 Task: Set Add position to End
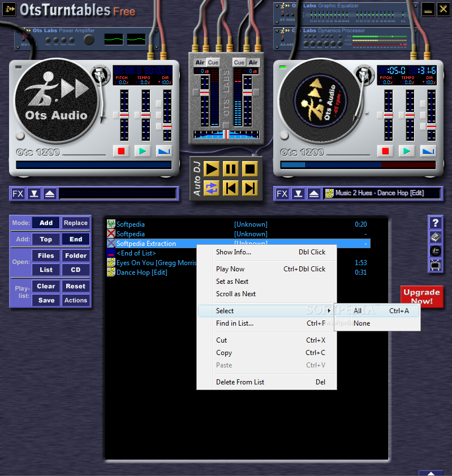tap(76, 239)
